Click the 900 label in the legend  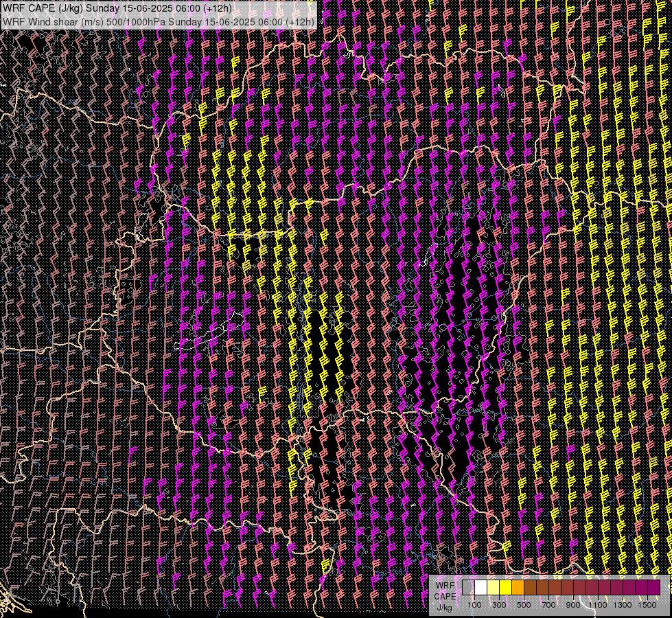pos(573,605)
